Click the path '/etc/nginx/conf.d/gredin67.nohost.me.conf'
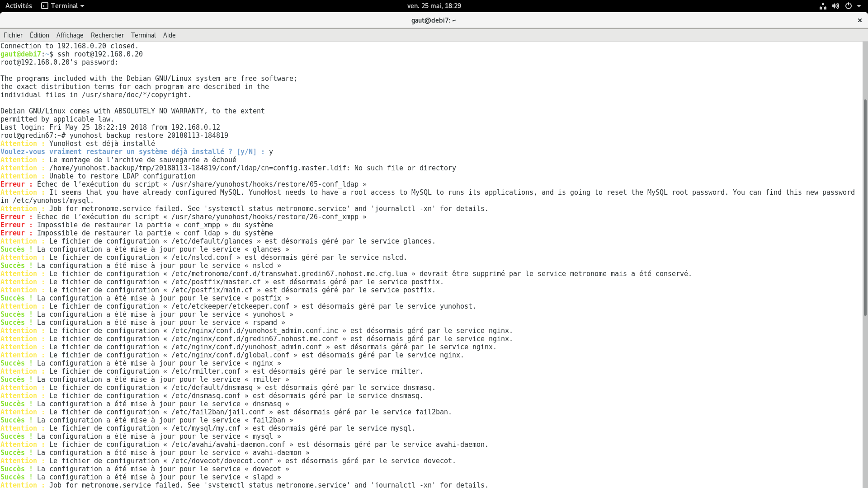 (255, 339)
